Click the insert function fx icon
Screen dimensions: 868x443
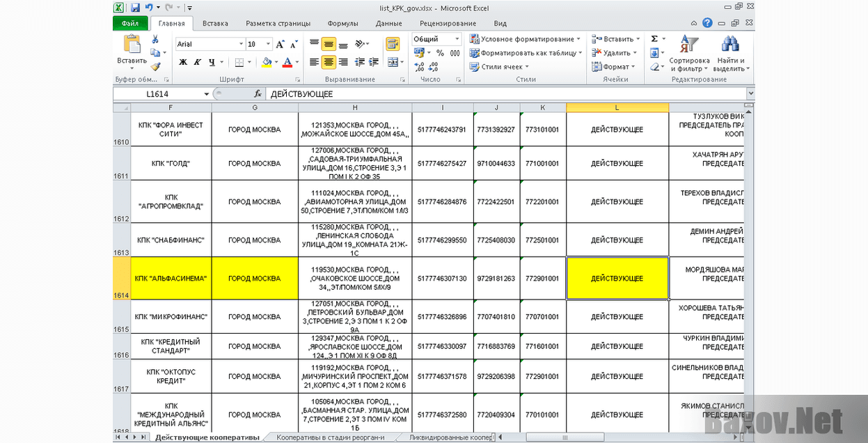click(x=258, y=94)
